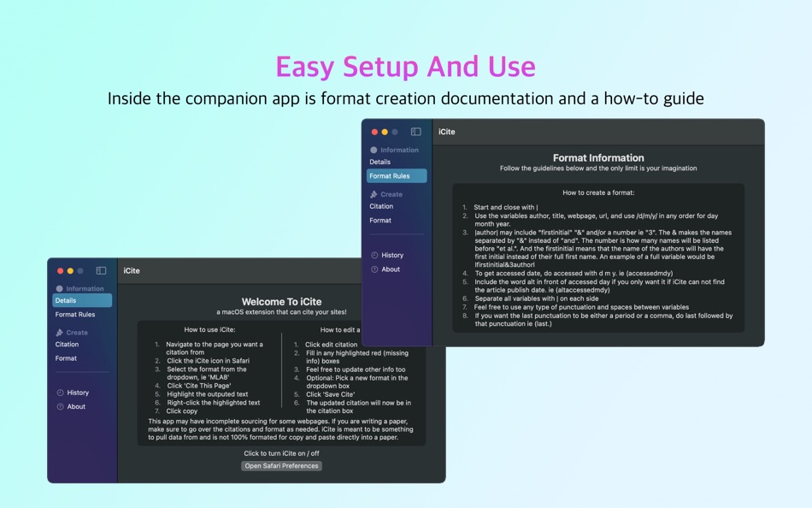The width and height of the screenshot is (812, 508).
Task: Toggle sidebar icon in Welcome window
Action: [102, 270]
